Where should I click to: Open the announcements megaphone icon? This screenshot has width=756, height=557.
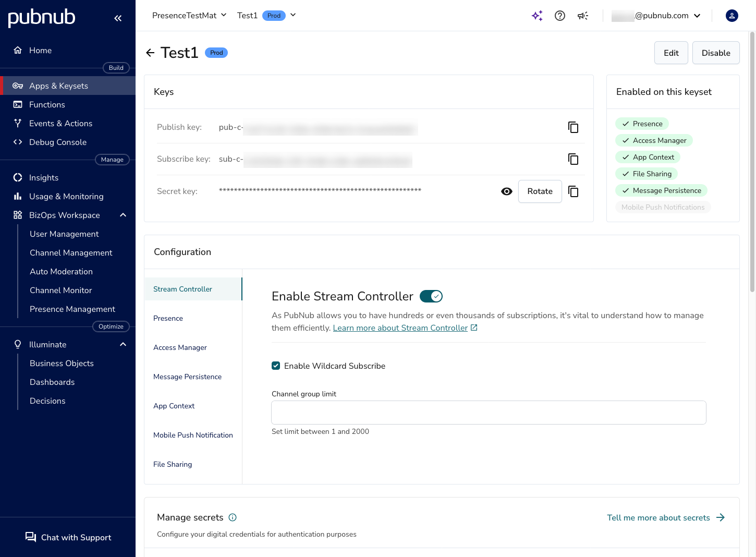point(583,16)
